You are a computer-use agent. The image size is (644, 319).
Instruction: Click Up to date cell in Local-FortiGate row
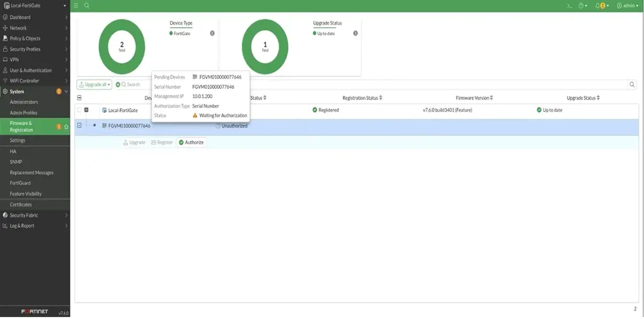[549, 110]
